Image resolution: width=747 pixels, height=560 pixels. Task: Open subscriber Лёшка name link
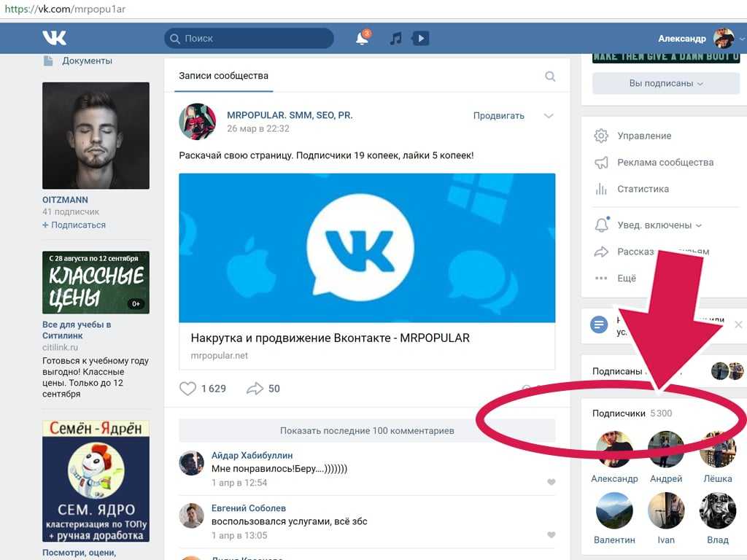pos(718,478)
